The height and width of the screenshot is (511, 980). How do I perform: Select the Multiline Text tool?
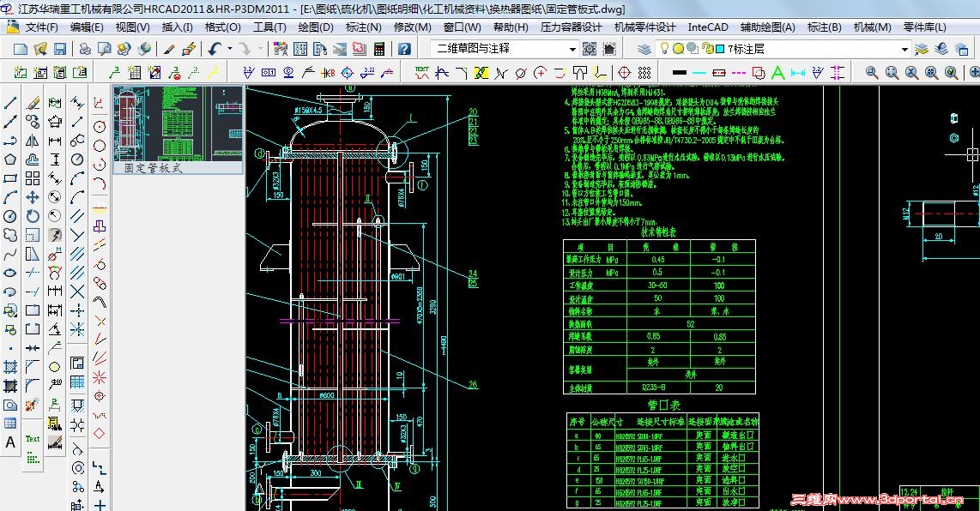(x=10, y=442)
